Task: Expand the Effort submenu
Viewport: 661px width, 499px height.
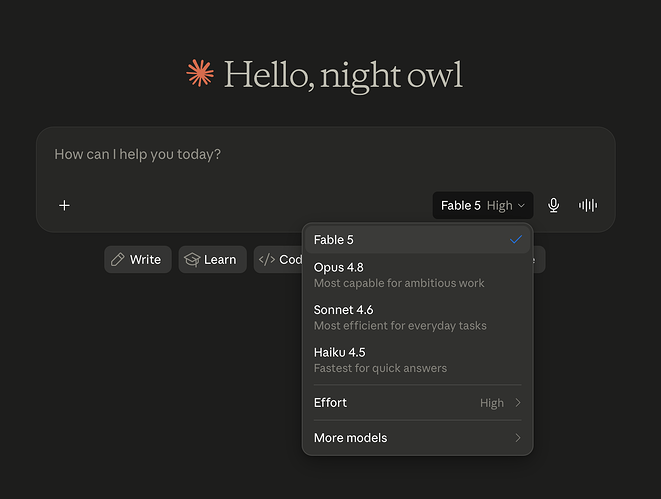Action: (417, 402)
